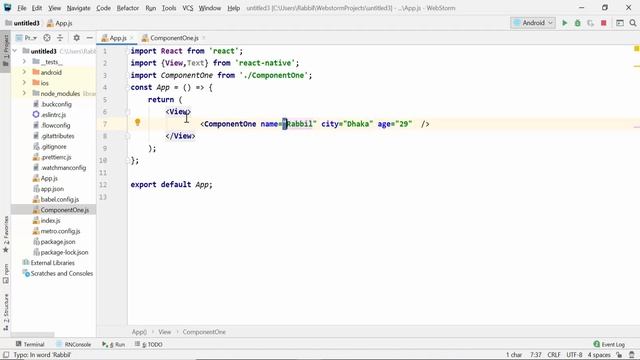Click the fold marker on line 8
The image size is (640, 360).
pos(127,136)
